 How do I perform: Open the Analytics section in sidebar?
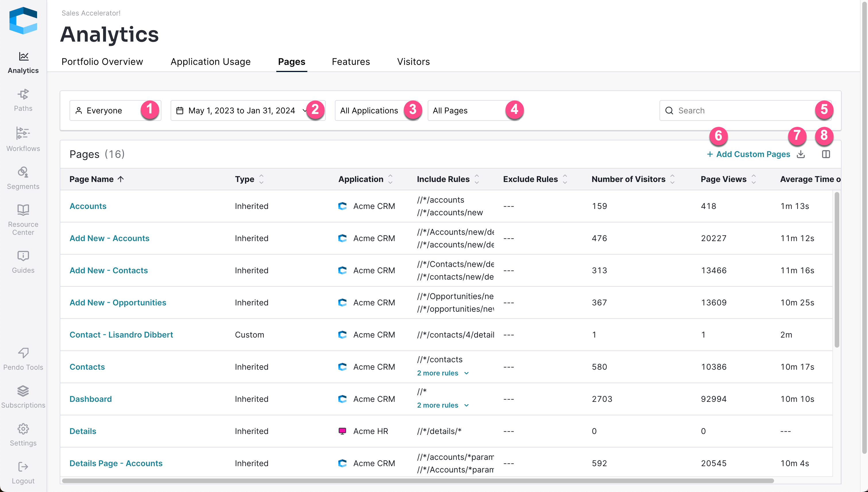pos(23,63)
